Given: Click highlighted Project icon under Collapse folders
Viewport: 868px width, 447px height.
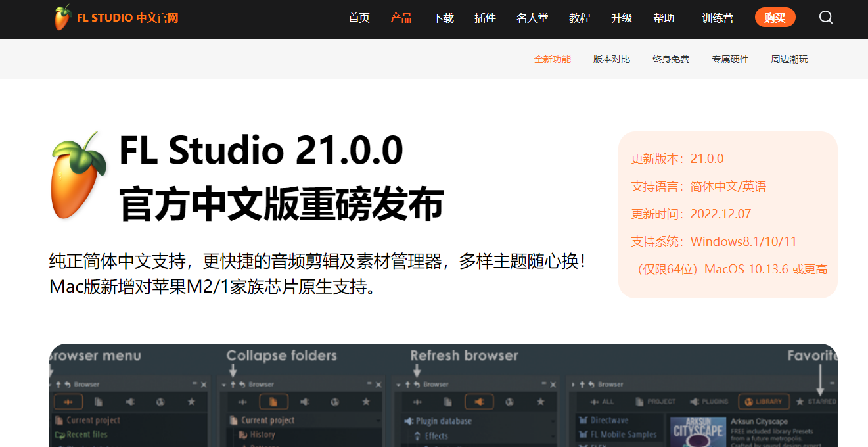Looking at the screenshot, I should point(274,402).
